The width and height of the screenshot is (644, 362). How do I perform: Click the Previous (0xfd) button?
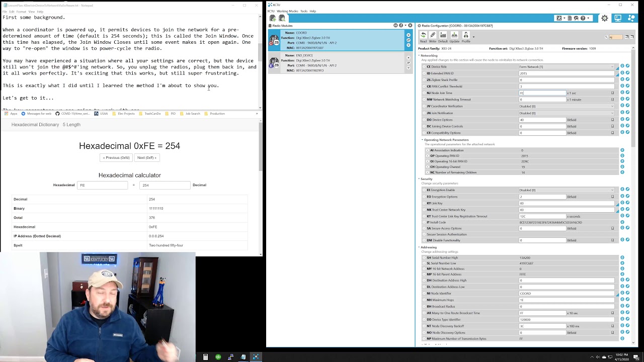(x=116, y=157)
